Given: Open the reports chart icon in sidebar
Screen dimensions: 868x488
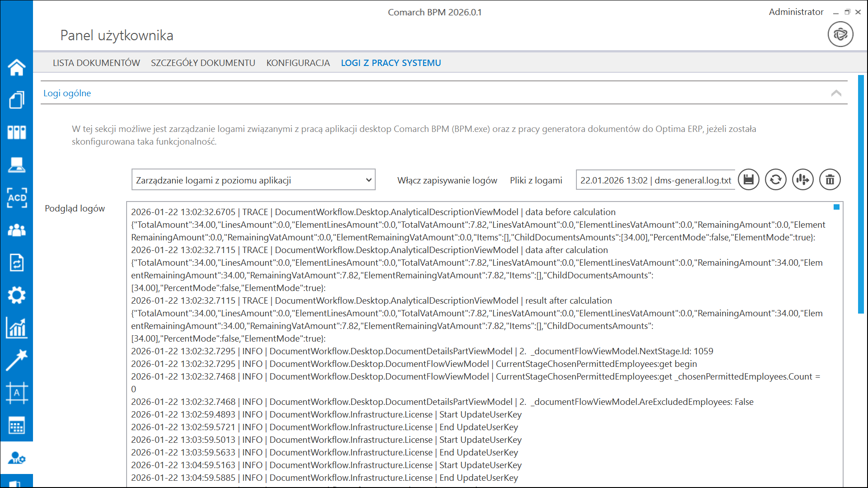Looking at the screenshot, I should 17,328.
